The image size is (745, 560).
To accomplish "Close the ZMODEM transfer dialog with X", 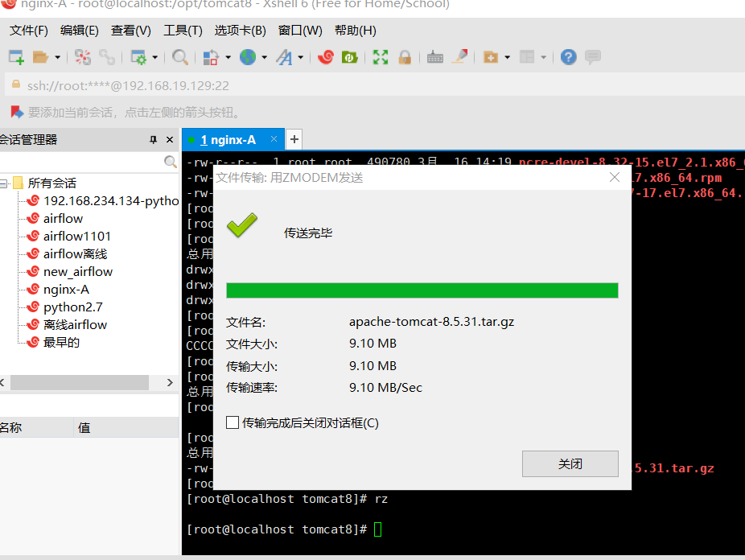I will 615,177.
